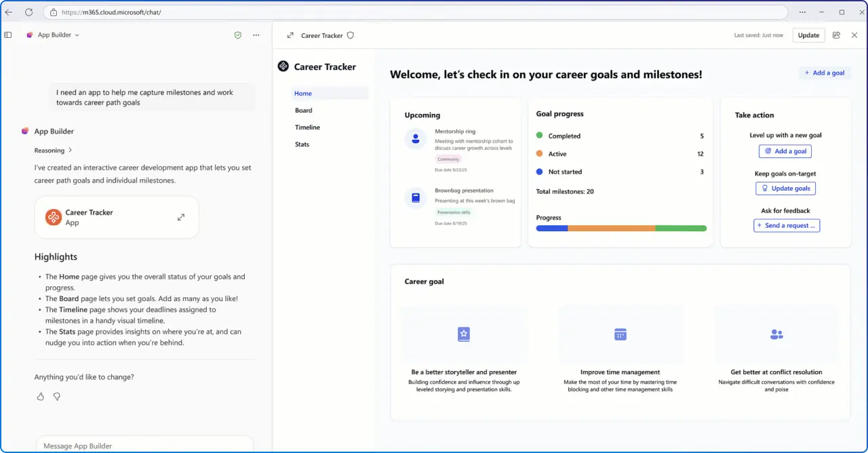Open the Career Tracker app card
This screenshot has height=453, width=868.
click(116, 217)
